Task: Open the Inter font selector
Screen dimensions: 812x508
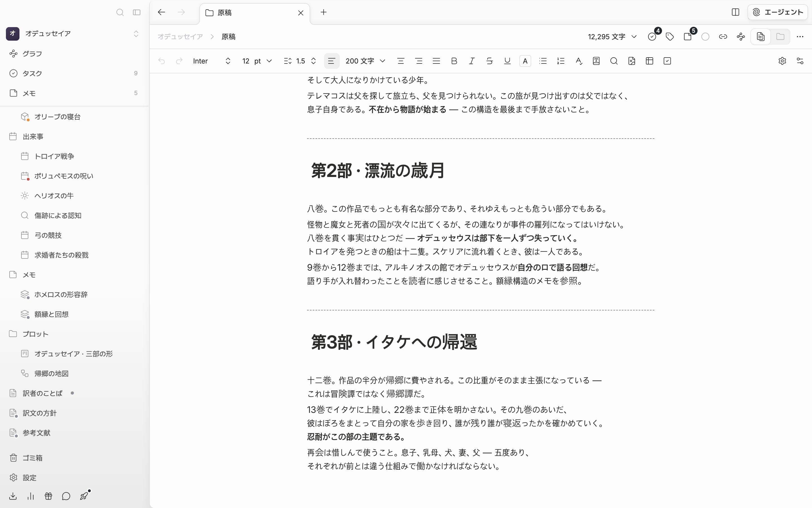Action: (212, 61)
